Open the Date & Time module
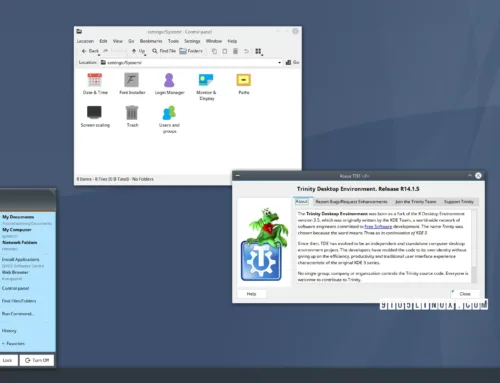The width and height of the screenshot is (500, 383). [x=95, y=84]
